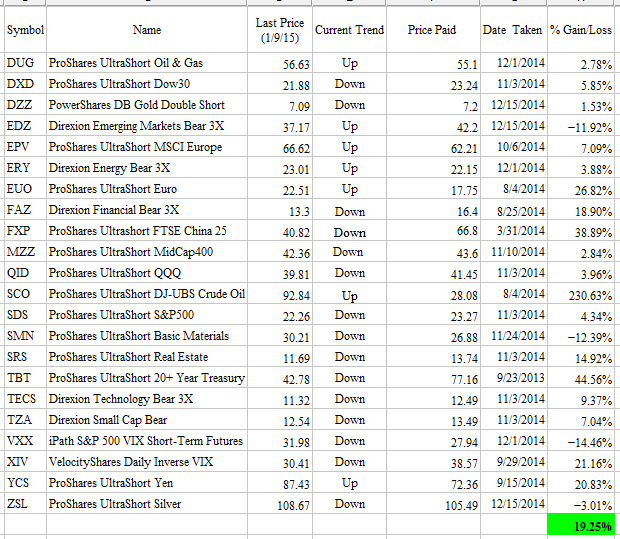Image resolution: width=620 pixels, height=539 pixels.
Task: Select ProShares UltraShort Dow30 cell
Action: (147, 83)
